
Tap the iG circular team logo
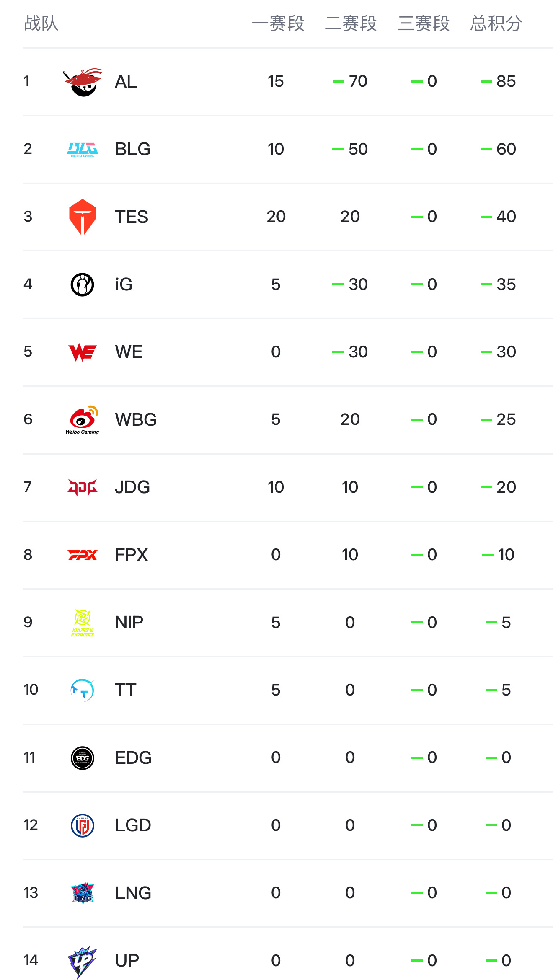pos(83,284)
